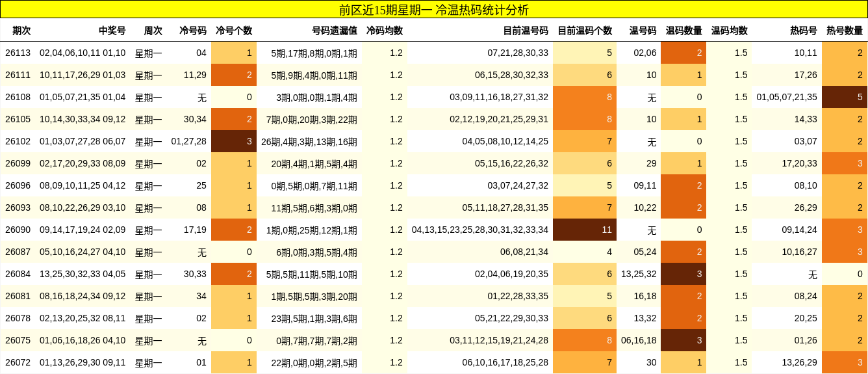
Task: Select the 温码数量 column header
Action: [x=683, y=31]
